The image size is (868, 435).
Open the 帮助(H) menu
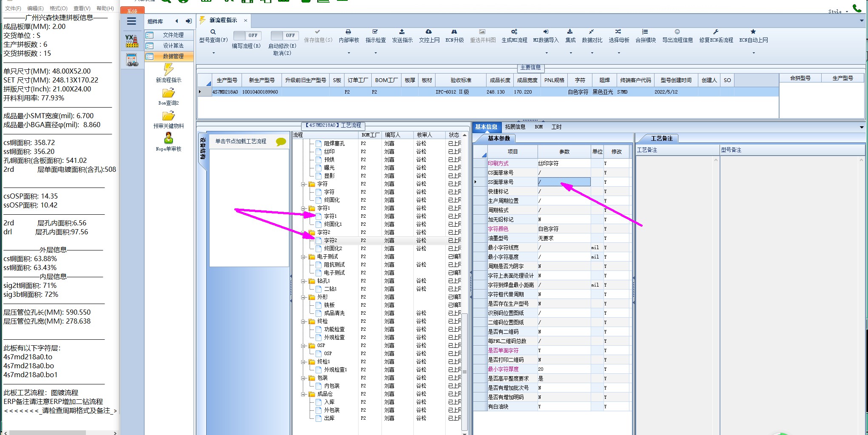(x=105, y=8)
